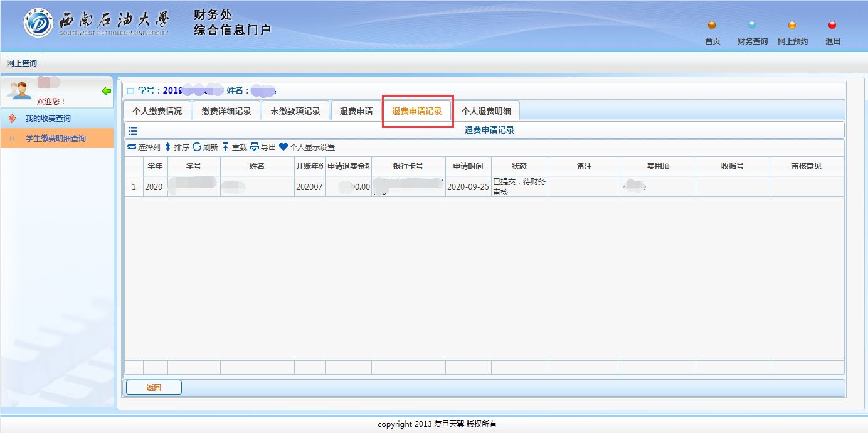Select the 未缴款项记录 tab
Viewport: 868px width, 433px height.
pos(295,111)
